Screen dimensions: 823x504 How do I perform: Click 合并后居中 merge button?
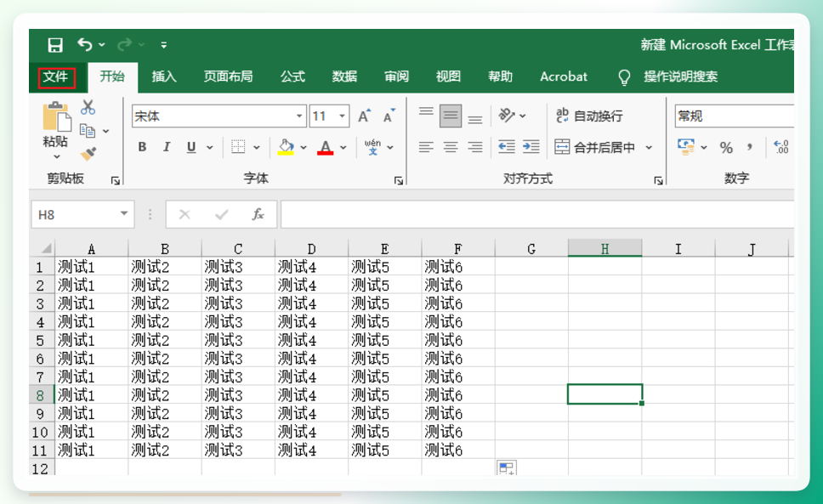point(594,147)
